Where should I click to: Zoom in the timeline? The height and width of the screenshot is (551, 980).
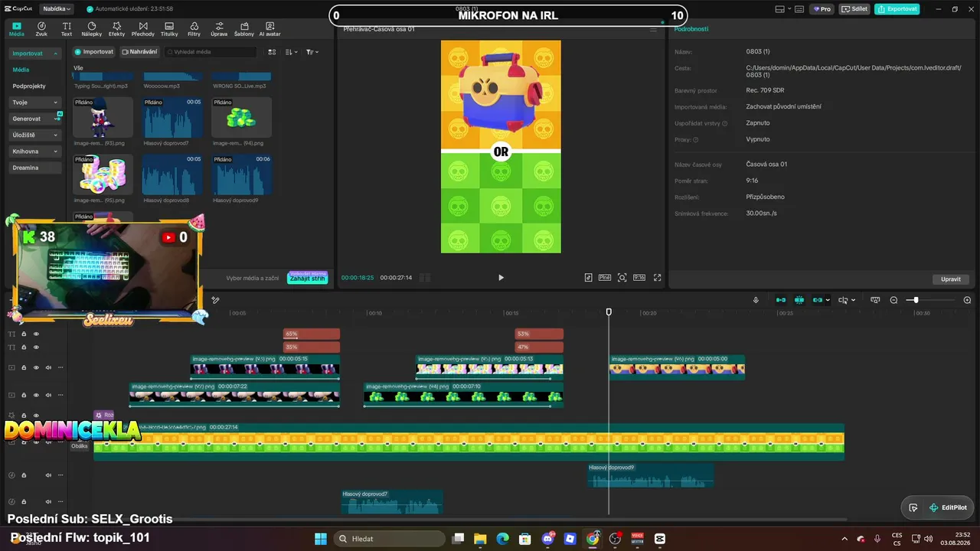click(x=967, y=300)
